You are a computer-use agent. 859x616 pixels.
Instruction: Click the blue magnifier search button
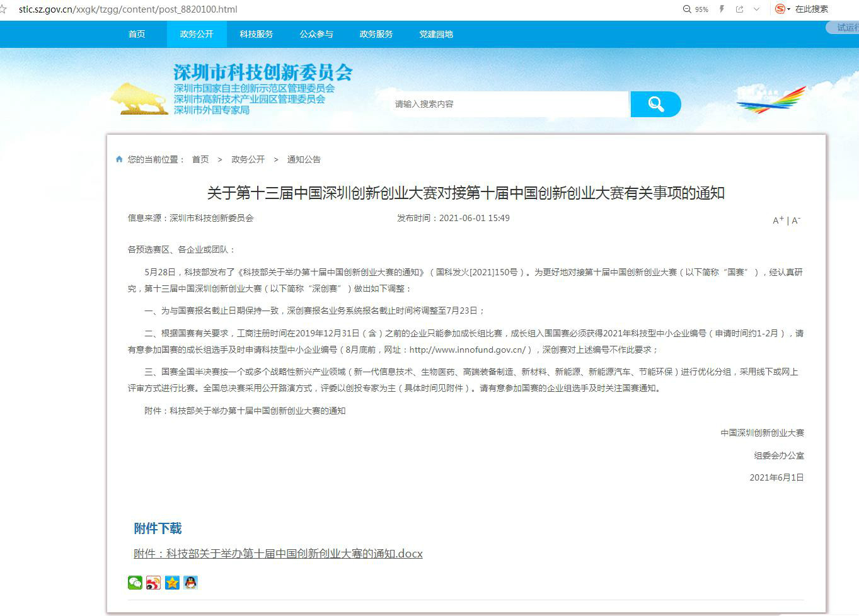(x=656, y=104)
